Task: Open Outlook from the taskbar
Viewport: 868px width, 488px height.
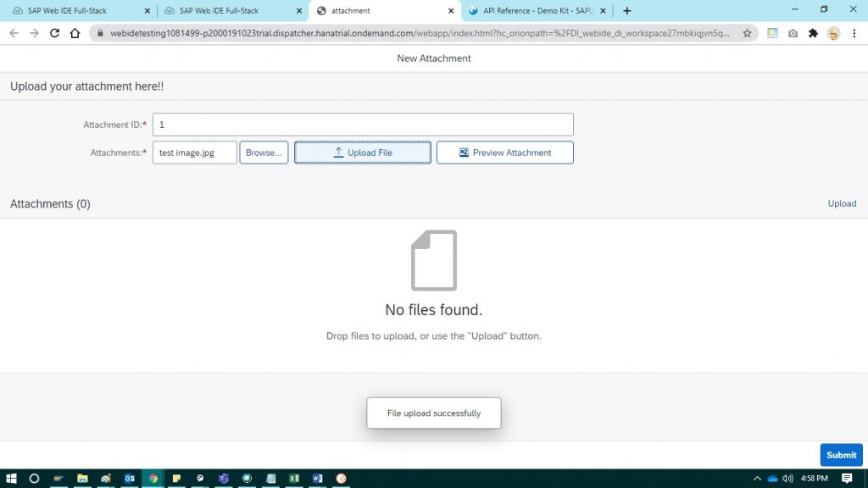Action: click(130, 478)
